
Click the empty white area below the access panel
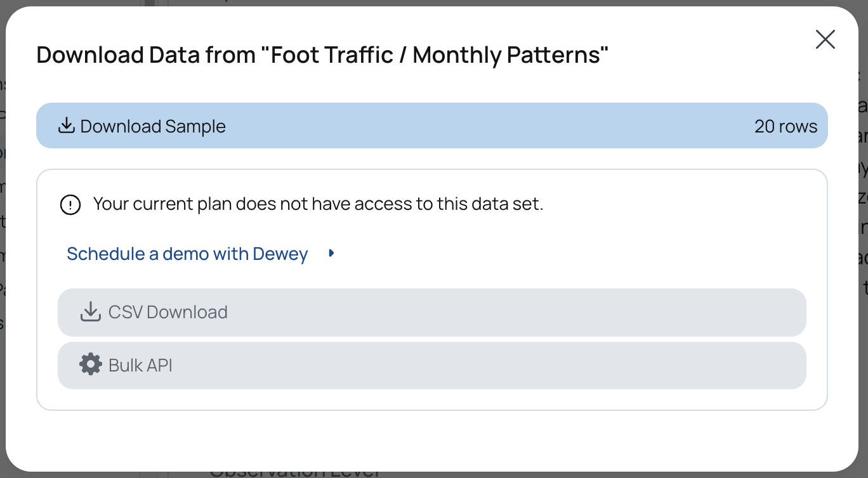tap(431, 437)
